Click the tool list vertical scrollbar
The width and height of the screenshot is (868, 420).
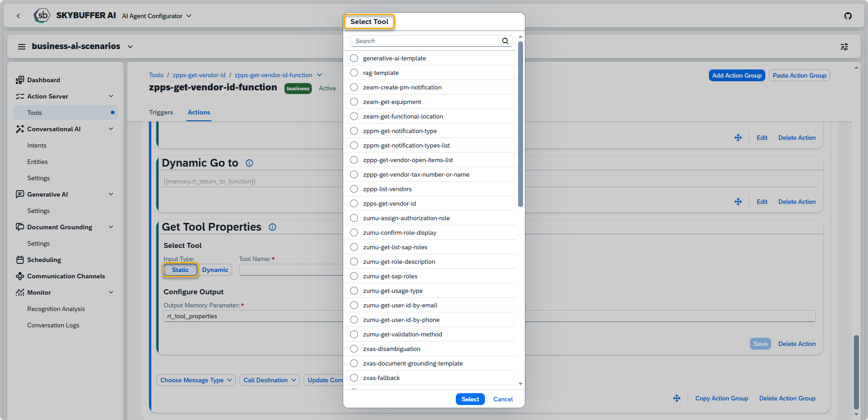520,123
